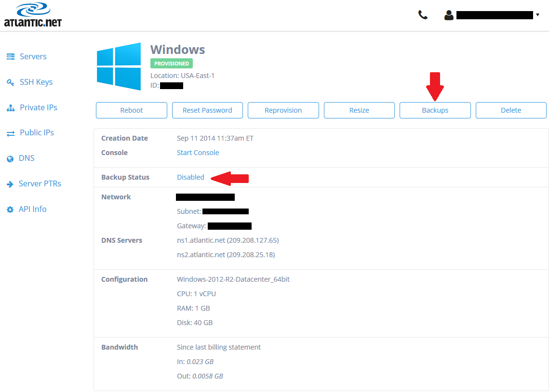The height and width of the screenshot is (392, 549).
Task: Click the In: 0.023 GB bandwidth value
Action: tap(195, 362)
